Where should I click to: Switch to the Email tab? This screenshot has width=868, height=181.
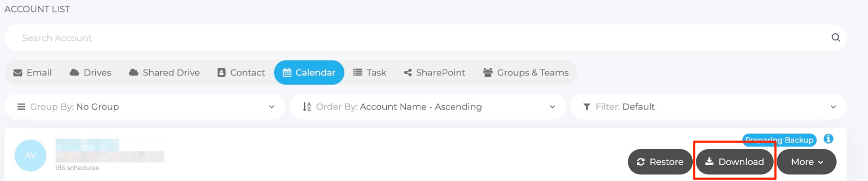(x=32, y=72)
